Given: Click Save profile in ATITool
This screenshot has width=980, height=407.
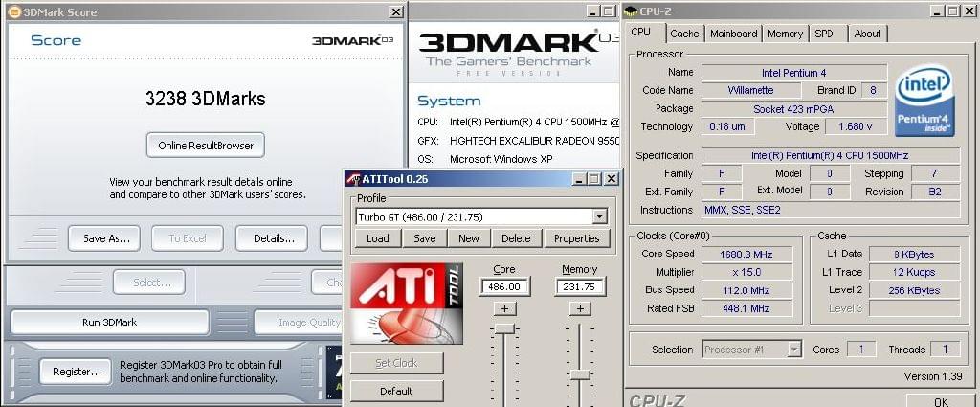Looking at the screenshot, I should [424, 238].
